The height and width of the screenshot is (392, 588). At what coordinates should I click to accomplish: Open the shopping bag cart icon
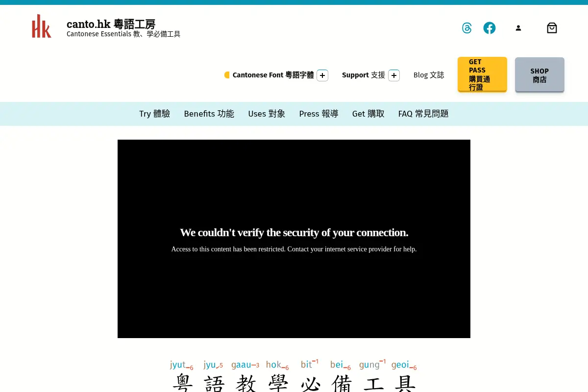point(552,28)
